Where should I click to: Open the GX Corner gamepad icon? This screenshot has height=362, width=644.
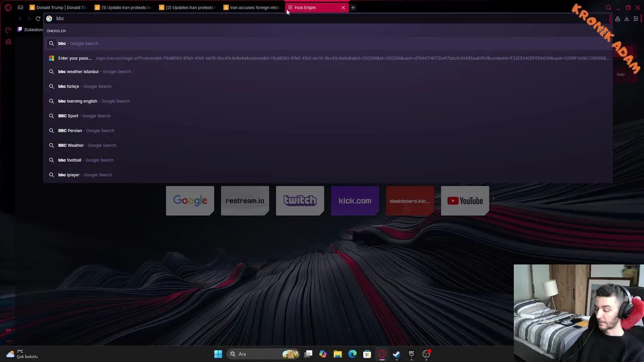(20, 8)
